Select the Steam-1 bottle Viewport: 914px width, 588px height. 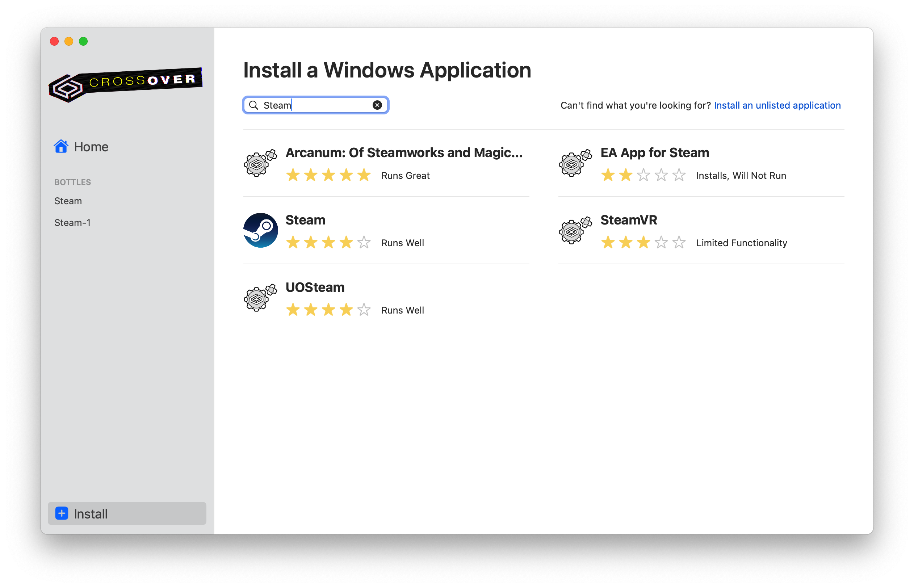pyautogui.click(x=72, y=223)
